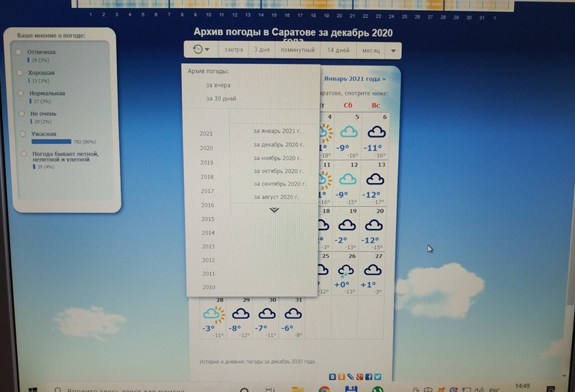
Task: Open the 'поминутный' forecast tab
Action: tap(298, 50)
